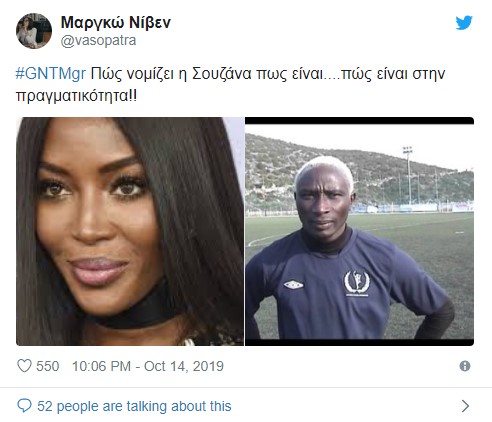Visit the @vasopatra handle
The width and height of the screenshot is (492, 422).
98,41
